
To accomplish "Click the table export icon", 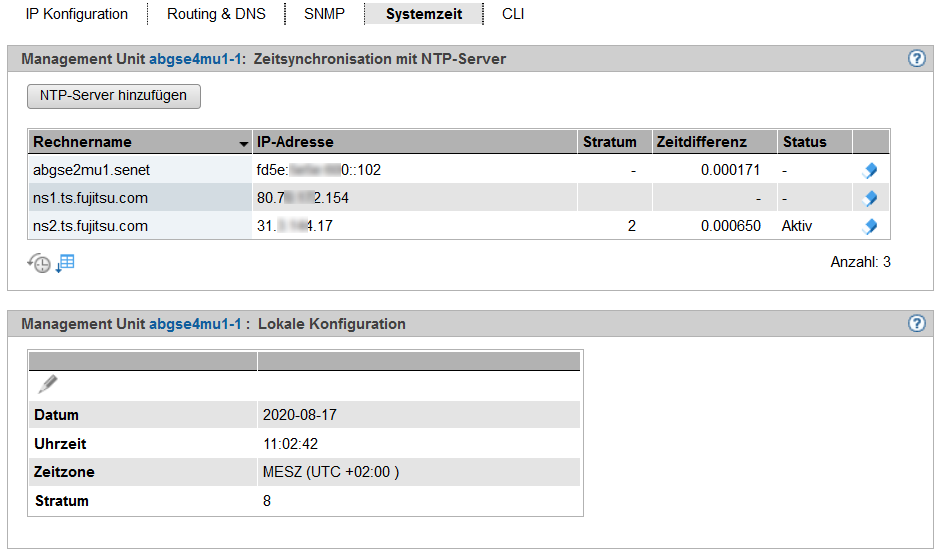I will click(x=65, y=263).
